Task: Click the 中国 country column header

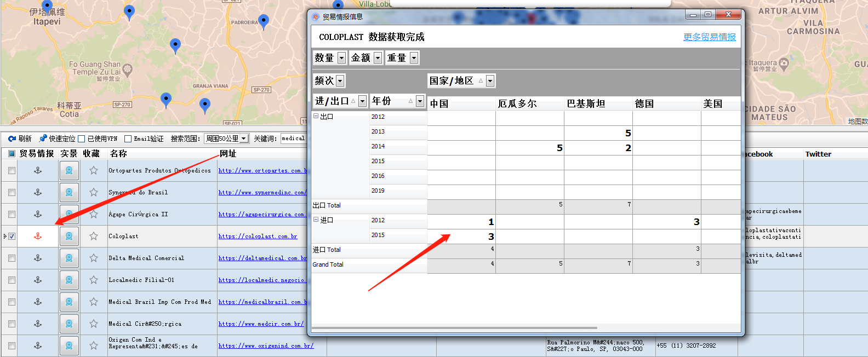Action: pos(461,103)
